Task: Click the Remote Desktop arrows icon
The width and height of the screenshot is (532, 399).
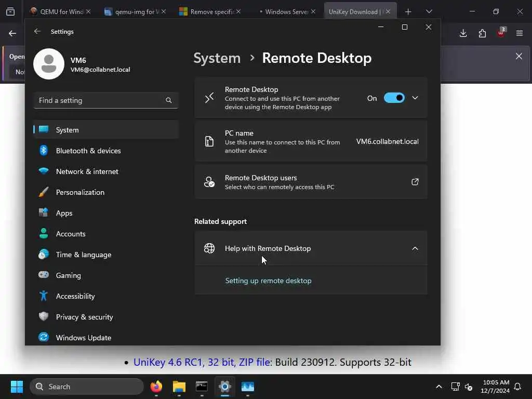Action: click(209, 98)
